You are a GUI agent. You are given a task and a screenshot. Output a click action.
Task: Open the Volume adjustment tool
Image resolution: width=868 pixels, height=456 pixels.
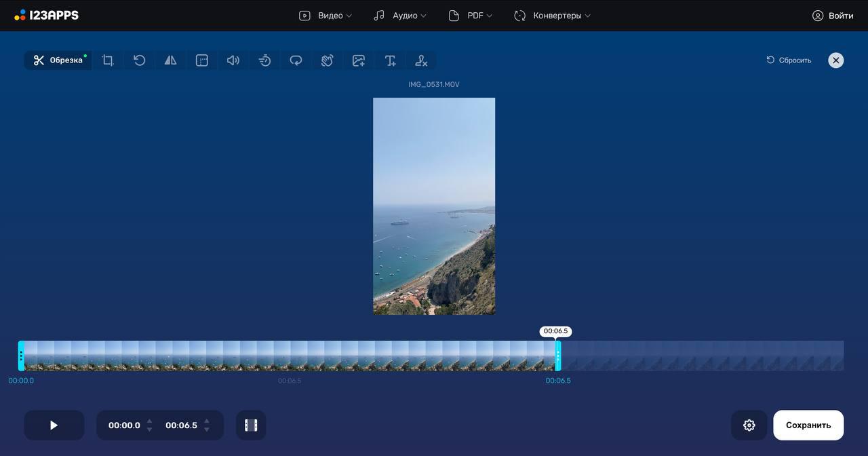233,60
